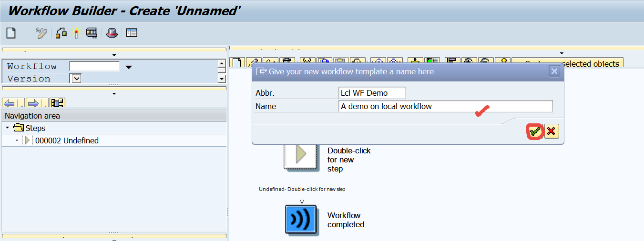Click the settings list icon in top toolbar
The width and height of the screenshot is (644, 241).
[132, 33]
